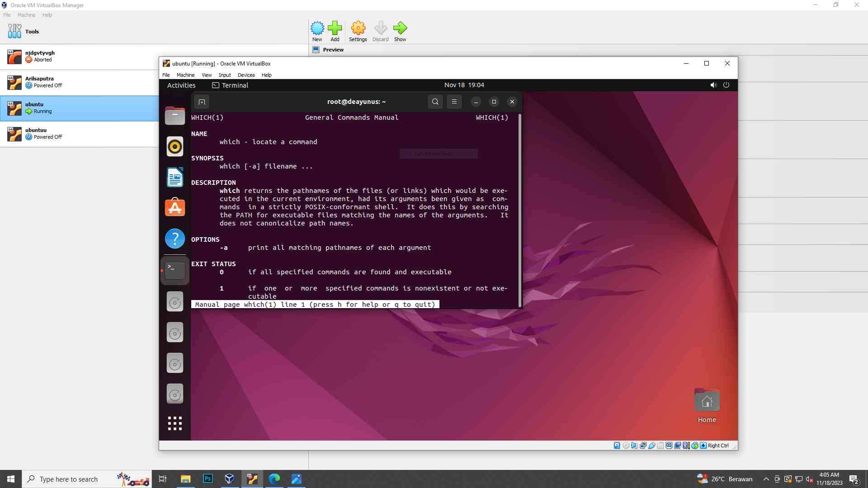Open Microsoft Edge from Windows taskbar
The image size is (868, 488).
274,479
